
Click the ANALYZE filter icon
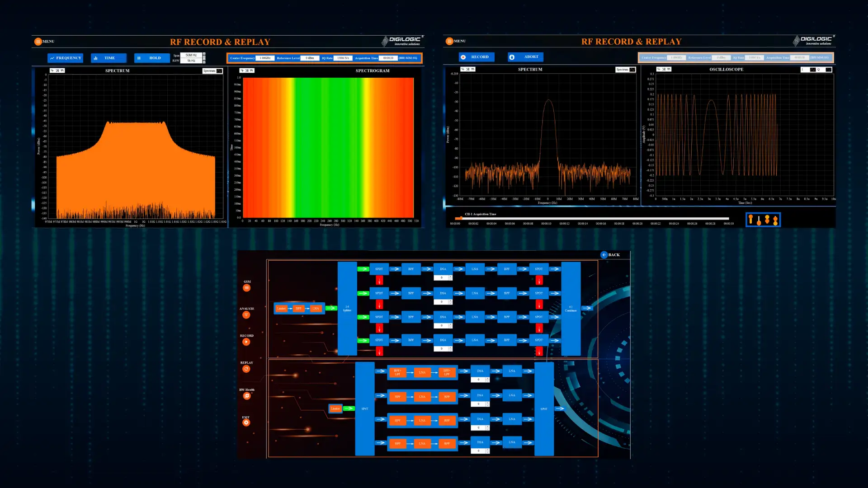pyautogui.click(x=246, y=315)
